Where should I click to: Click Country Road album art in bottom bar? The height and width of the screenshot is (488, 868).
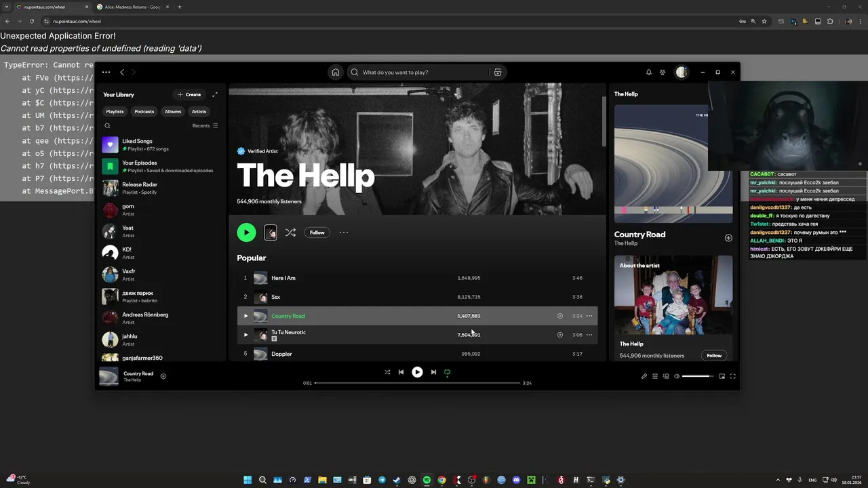coord(108,376)
